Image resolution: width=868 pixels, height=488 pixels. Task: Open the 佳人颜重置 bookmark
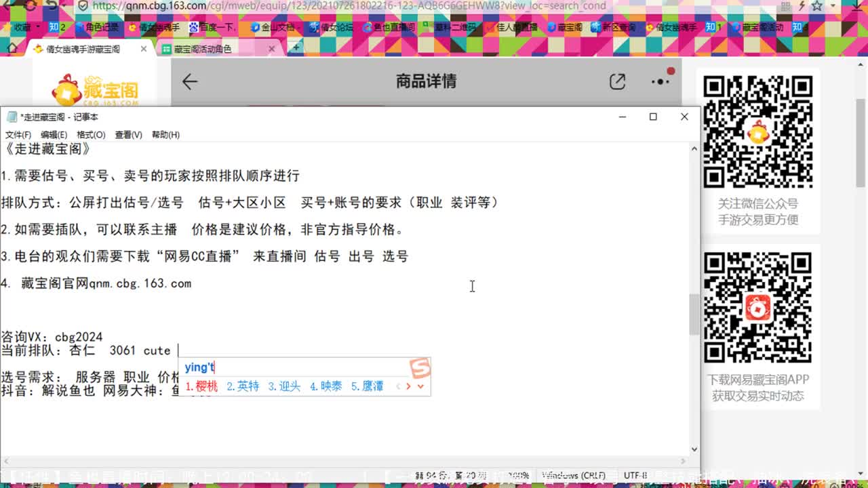point(511,28)
